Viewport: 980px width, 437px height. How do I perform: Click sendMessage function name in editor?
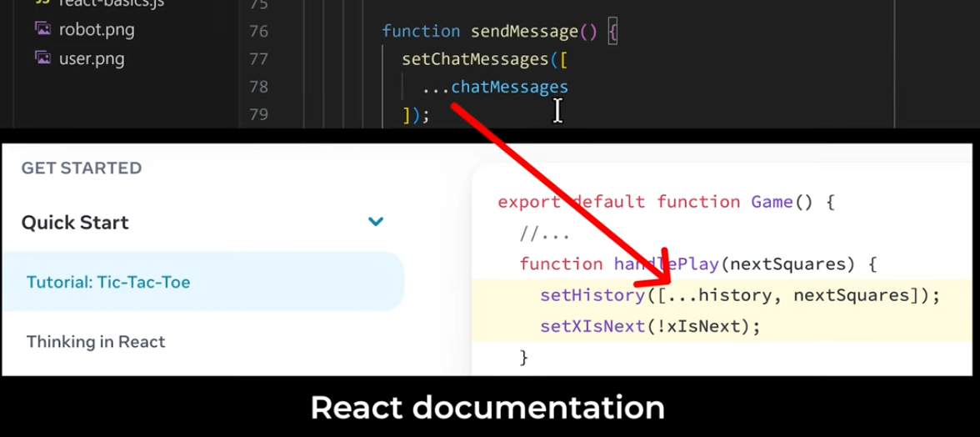(x=524, y=31)
